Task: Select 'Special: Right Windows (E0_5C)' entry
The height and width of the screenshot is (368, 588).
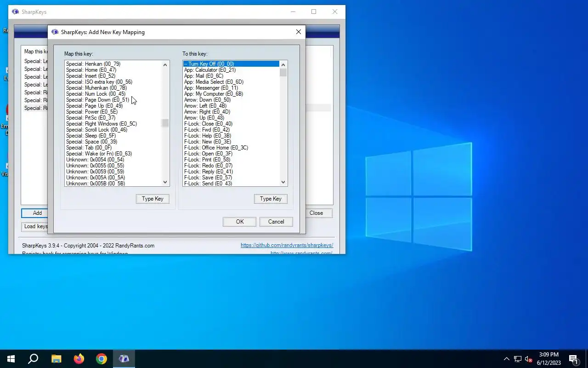Action: pos(113,124)
